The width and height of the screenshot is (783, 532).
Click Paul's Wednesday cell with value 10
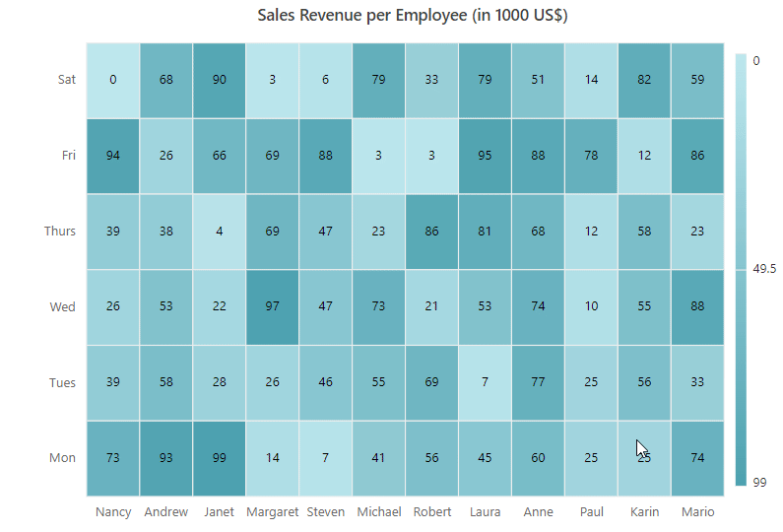pyautogui.click(x=591, y=307)
